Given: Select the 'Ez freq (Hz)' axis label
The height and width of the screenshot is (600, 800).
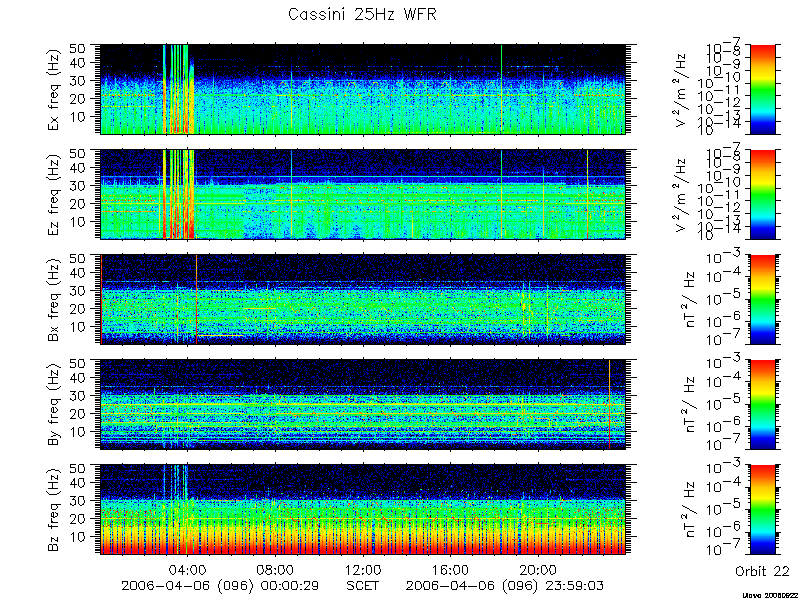Looking at the screenshot, I should [55, 194].
